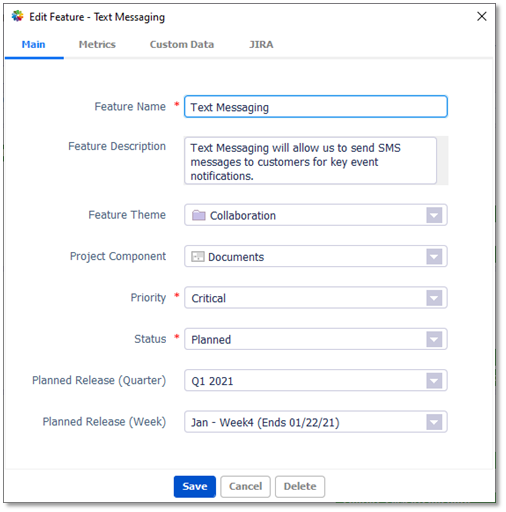Image resolution: width=506 pixels, height=512 pixels.
Task: Open the Custom Data tab
Action: click(182, 44)
